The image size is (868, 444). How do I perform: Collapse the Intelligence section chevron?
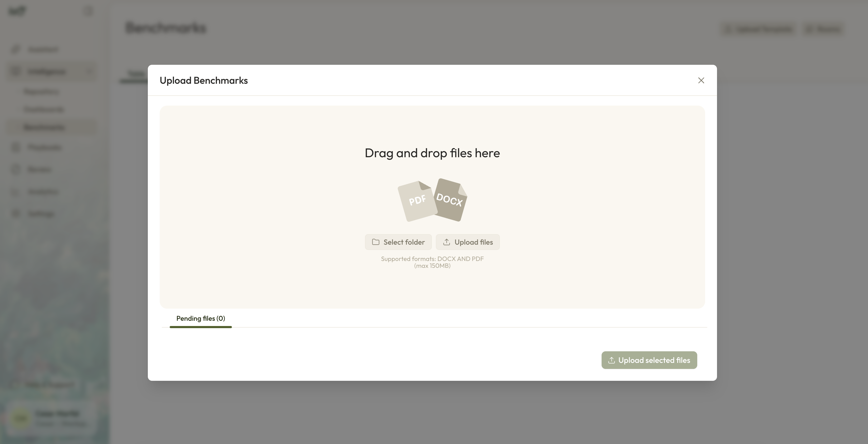click(x=89, y=71)
